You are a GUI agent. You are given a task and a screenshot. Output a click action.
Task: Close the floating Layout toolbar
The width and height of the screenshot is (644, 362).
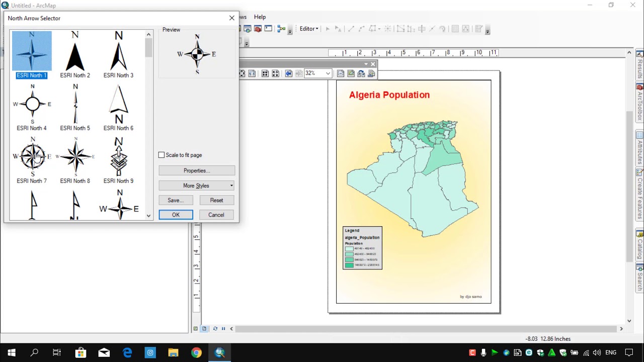[373, 64]
